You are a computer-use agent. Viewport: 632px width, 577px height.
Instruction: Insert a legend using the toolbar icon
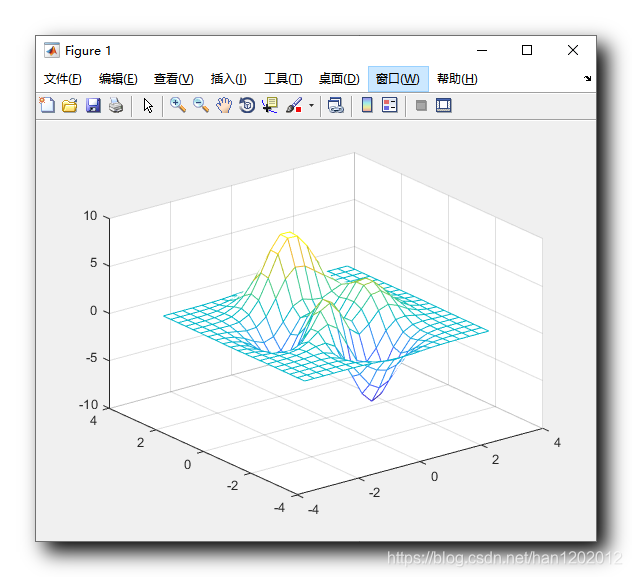tap(389, 106)
